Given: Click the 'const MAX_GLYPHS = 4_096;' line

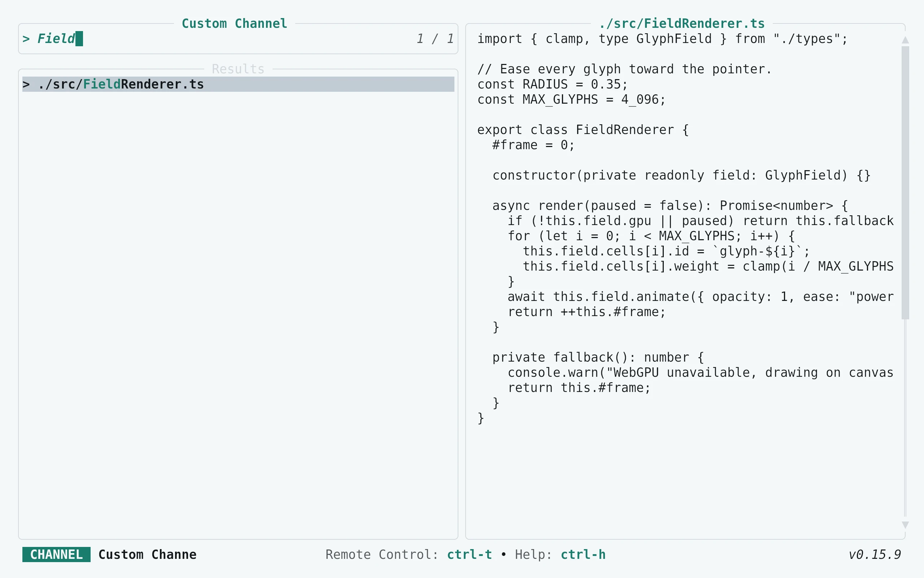Looking at the screenshot, I should point(572,99).
